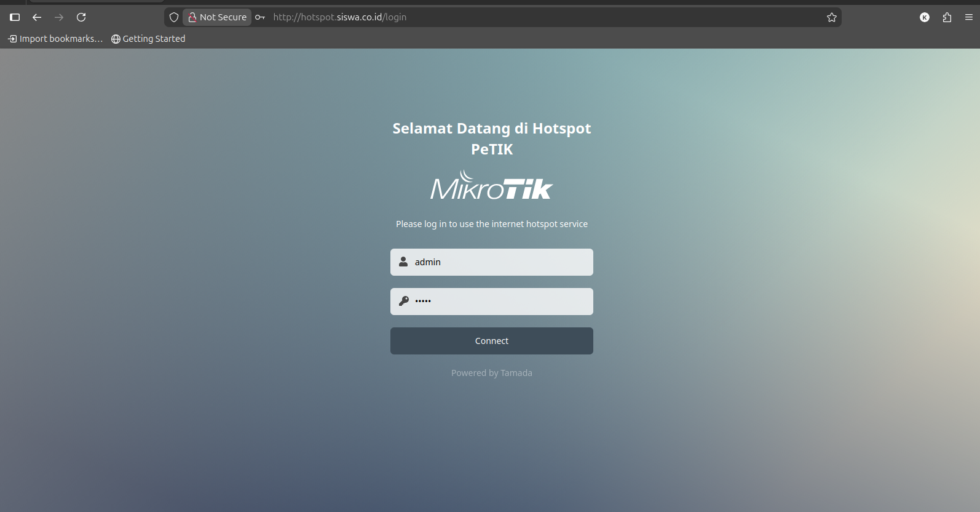Open the browser application menu
This screenshot has width=980, height=512.
click(969, 17)
